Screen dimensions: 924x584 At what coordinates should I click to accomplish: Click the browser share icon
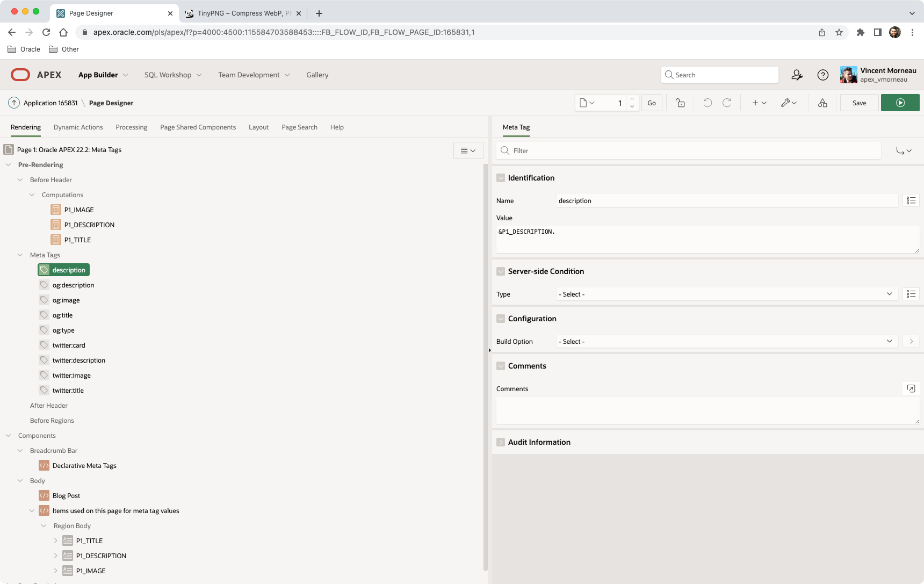click(822, 32)
